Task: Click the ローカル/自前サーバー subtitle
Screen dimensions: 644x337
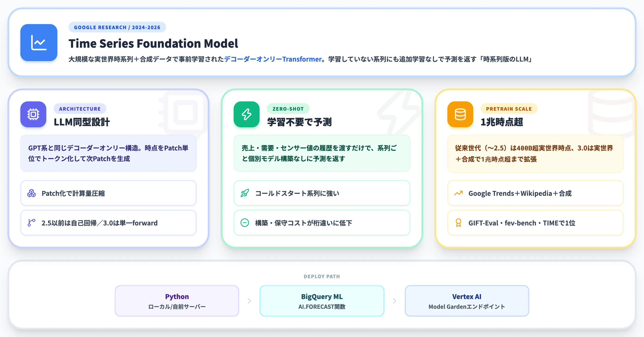Action: pos(177,306)
